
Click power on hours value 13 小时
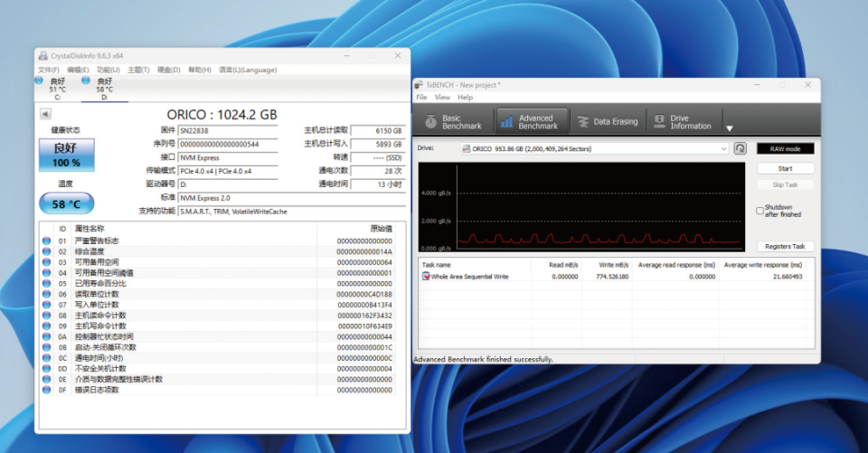(378, 184)
